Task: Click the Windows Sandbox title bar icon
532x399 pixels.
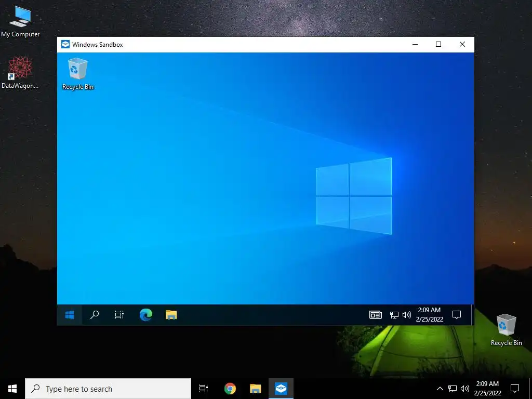Action: coord(65,45)
